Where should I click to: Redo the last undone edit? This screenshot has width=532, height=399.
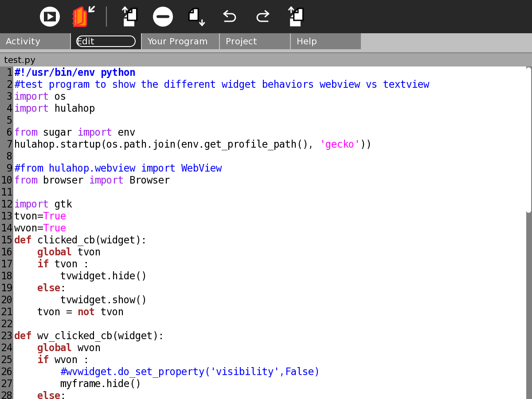[263, 17]
